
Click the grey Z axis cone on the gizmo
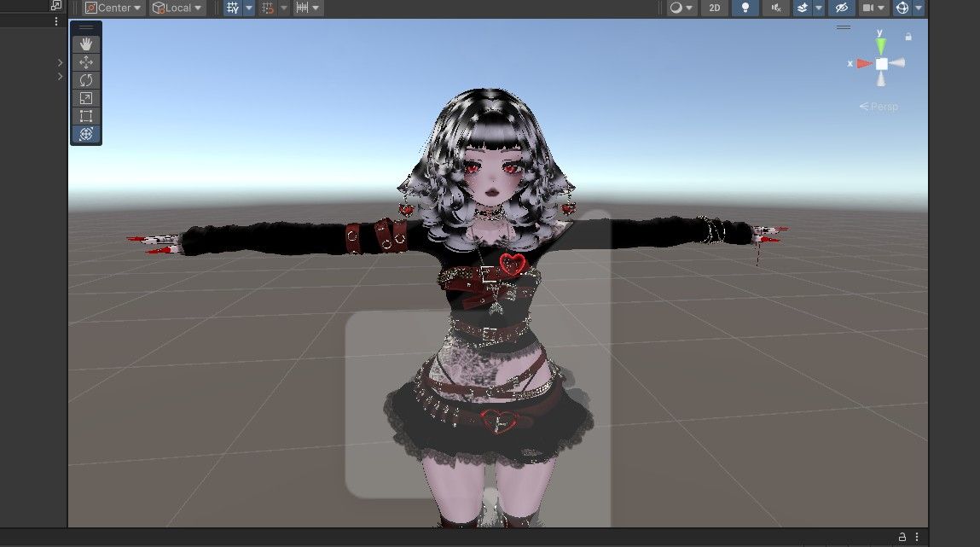point(898,62)
